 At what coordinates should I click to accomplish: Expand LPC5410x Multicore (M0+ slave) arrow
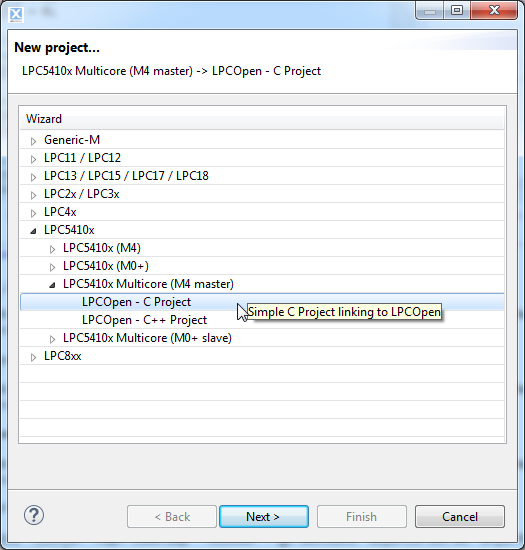point(52,339)
